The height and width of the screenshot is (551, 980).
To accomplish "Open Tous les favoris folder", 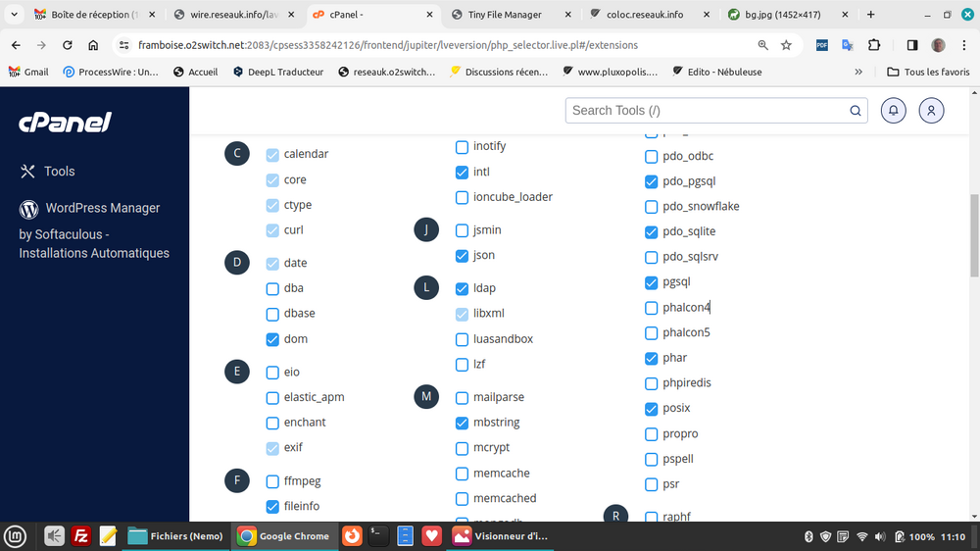I will [928, 72].
